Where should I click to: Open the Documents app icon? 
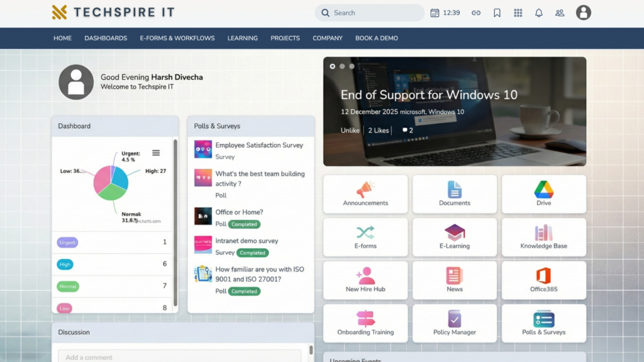454,194
